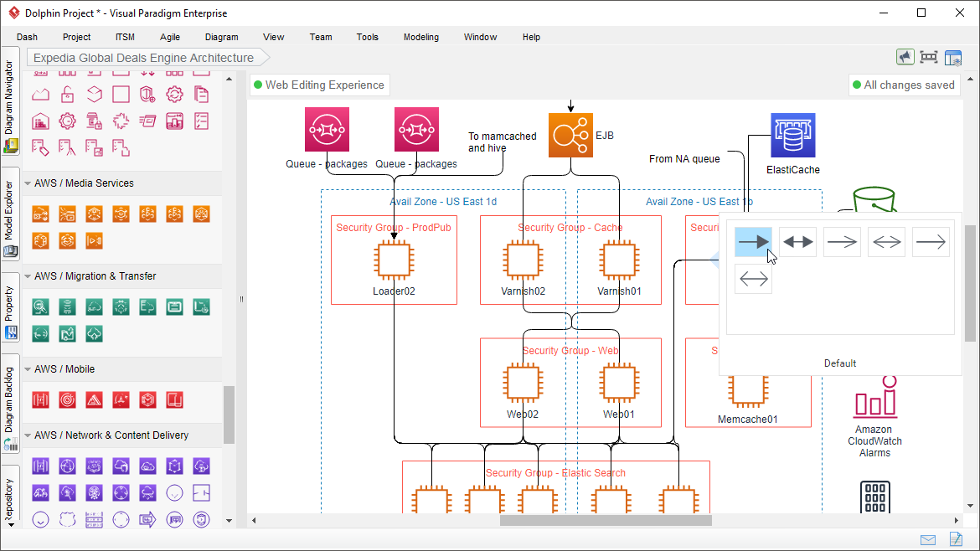This screenshot has width=980, height=551.
Task: Select the pink warehouse house-shaped icon
Action: 41,121
